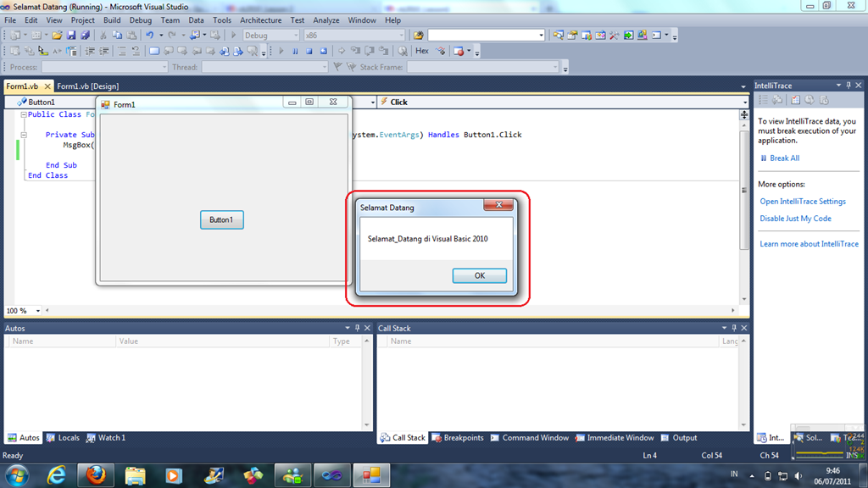Open the Architecture menu
Viewport: 868px width, 488px height.
coord(261,20)
